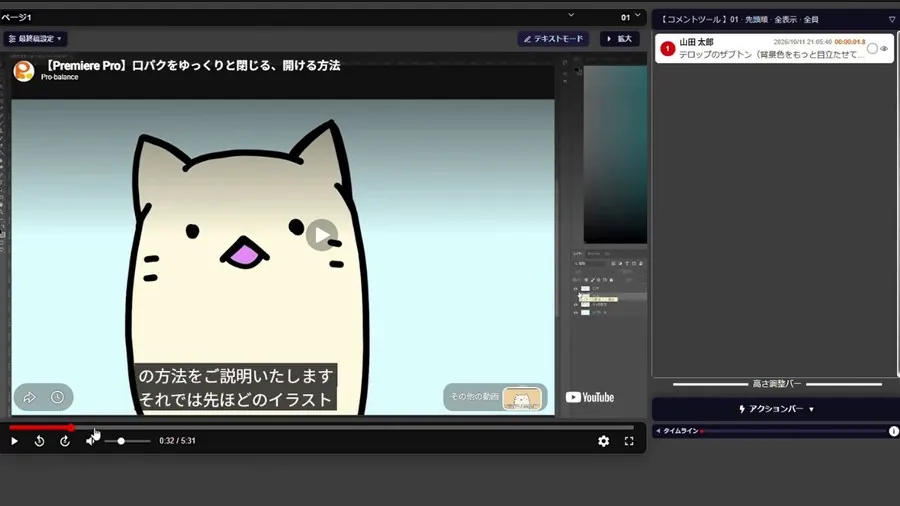The height and width of the screenshot is (506, 900).
Task: Expand the アクションバー dropdown
Action: 776,409
